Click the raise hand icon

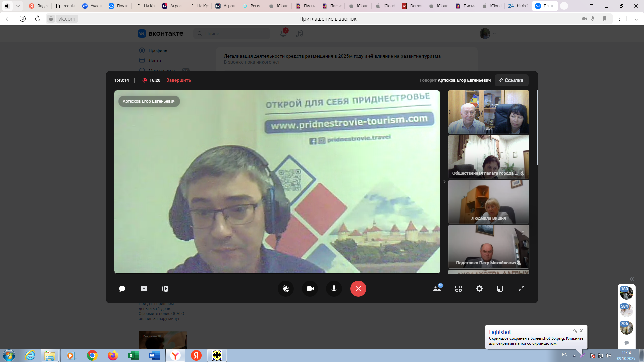[286, 289]
